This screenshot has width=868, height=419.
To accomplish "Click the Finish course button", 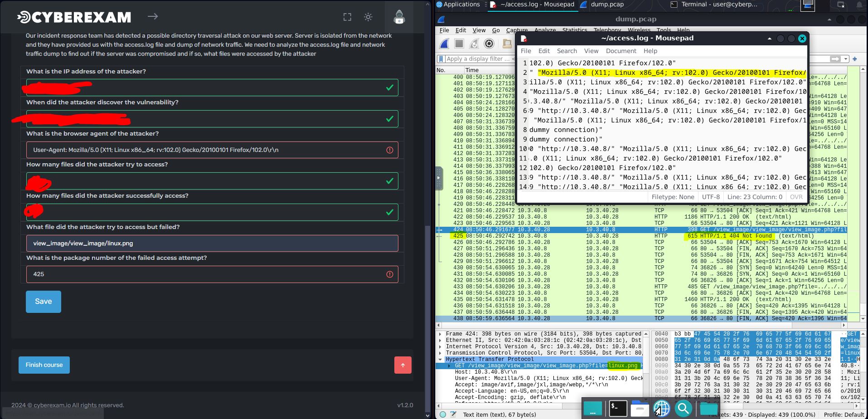I will pyautogui.click(x=44, y=365).
